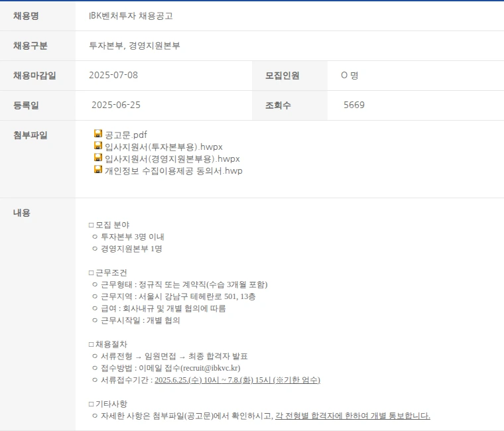The image size is (504, 431).
Task: Click the 첨부파일 label cell
Action: click(x=38, y=159)
